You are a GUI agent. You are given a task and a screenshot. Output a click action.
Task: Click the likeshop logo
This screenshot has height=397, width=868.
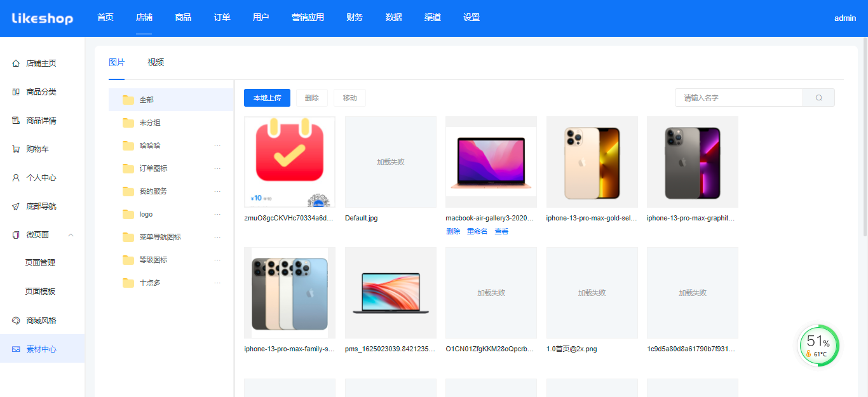pyautogui.click(x=43, y=18)
